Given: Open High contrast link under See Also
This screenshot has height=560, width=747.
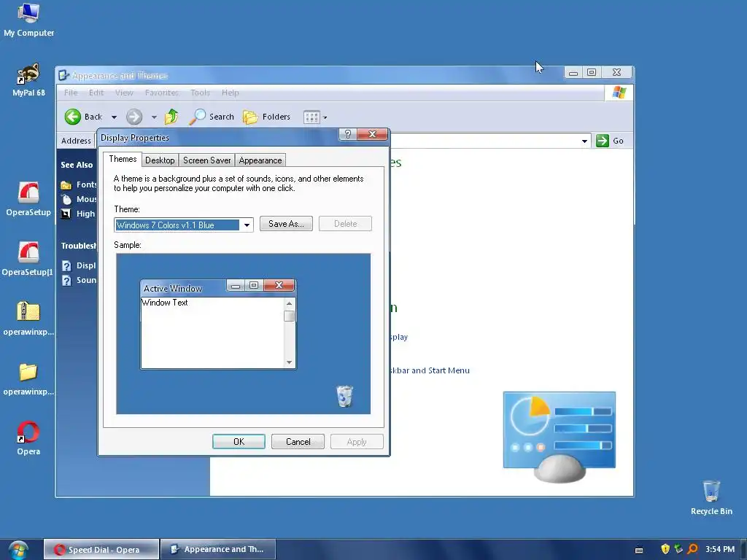Looking at the screenshot, I should tap(78, 214).
